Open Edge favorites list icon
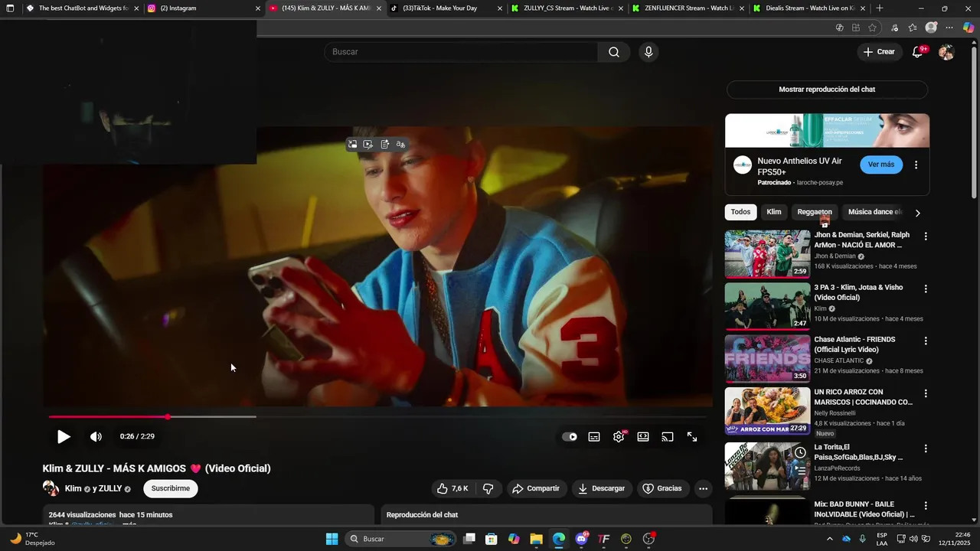980x551 pixels. pos(913,28)
